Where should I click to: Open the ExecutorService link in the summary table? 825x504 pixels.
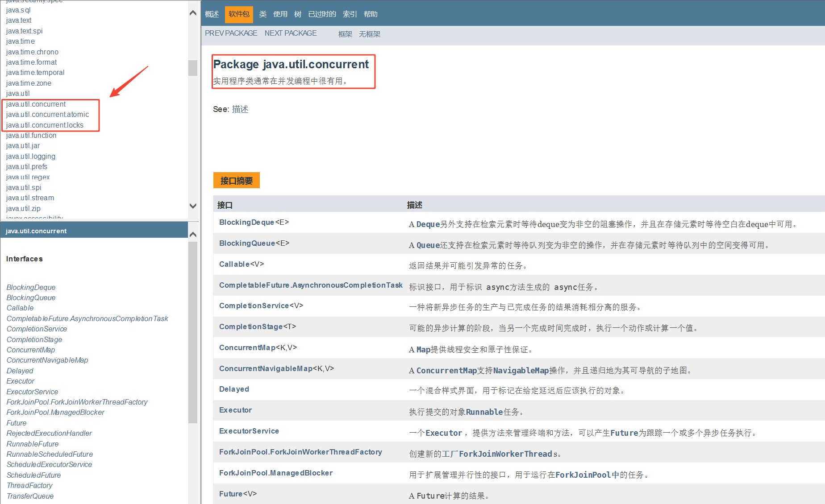click(x=249, y=431)
